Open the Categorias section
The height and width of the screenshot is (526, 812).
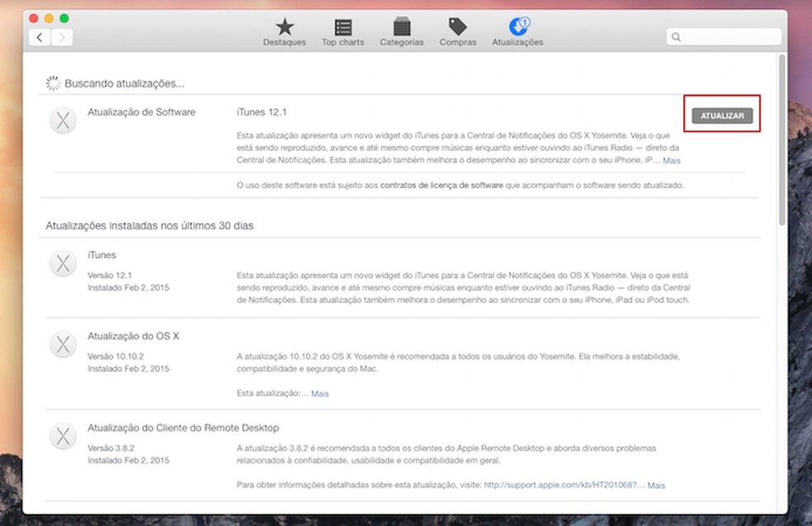401,31
